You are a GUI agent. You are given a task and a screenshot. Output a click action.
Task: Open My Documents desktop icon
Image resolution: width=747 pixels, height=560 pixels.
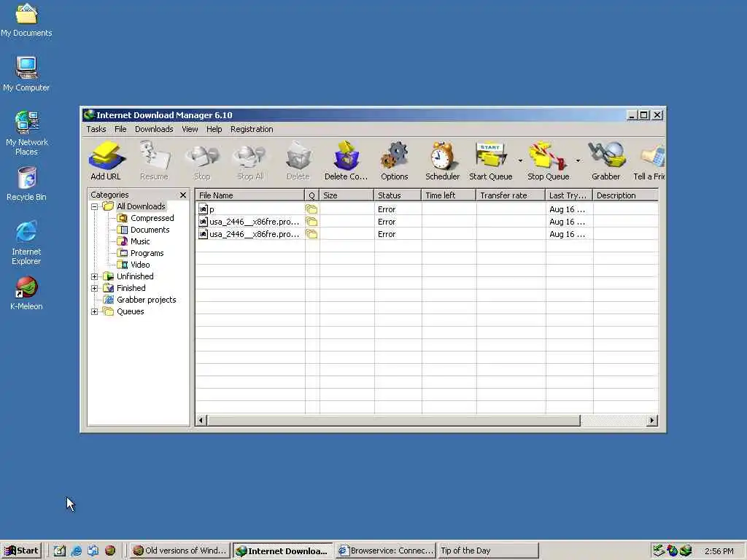[x=26, y=20]
